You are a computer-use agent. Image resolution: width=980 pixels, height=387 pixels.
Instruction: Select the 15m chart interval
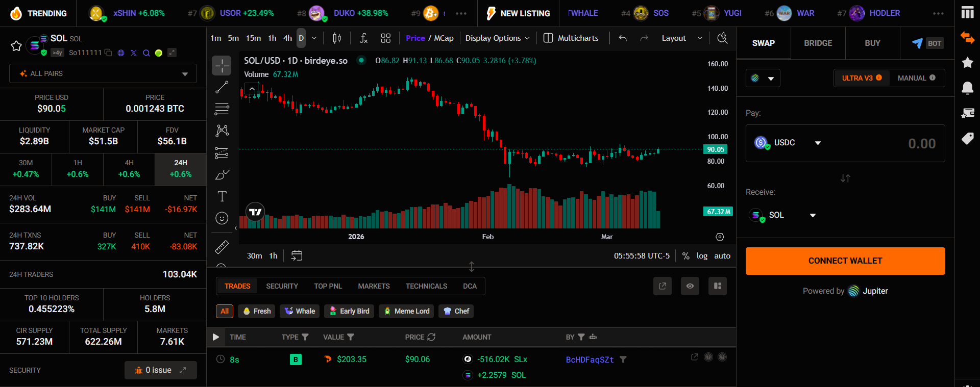(x=253, y=38)
